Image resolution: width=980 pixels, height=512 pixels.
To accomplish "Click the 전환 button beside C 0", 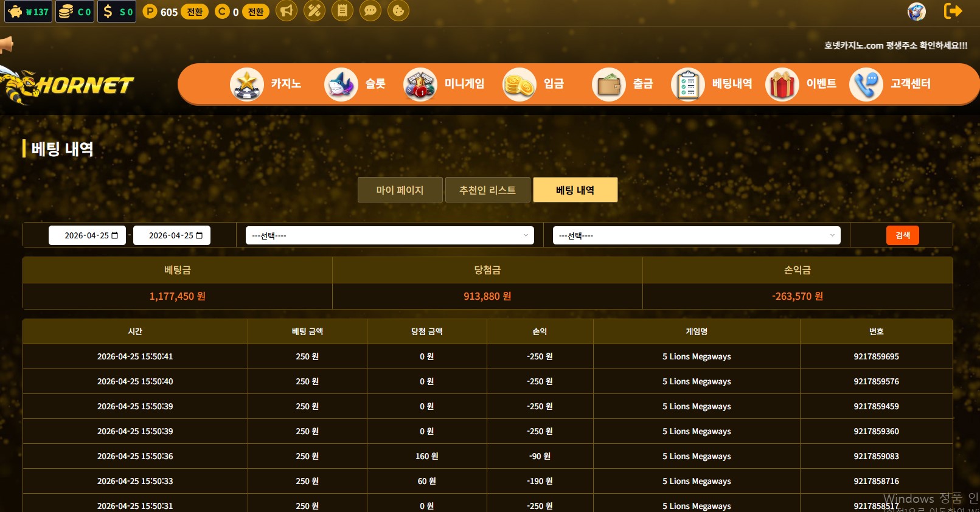I will point(256,12).
